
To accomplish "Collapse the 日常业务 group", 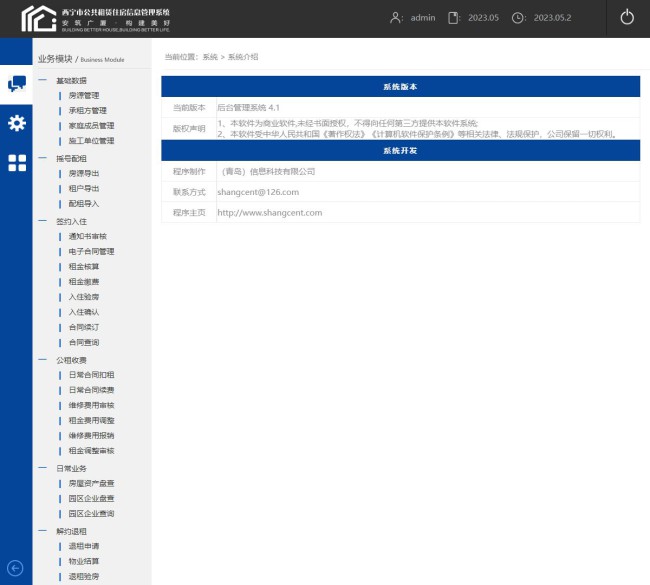I will [42, 468].
